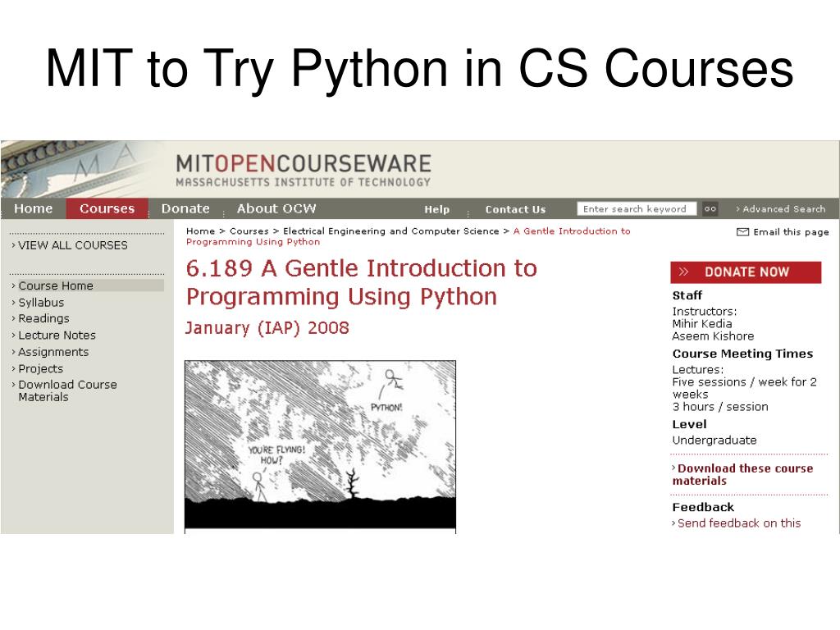Open the Syllabus sidebar item
Screen dimensions: 840x630
tap(41, 303)
